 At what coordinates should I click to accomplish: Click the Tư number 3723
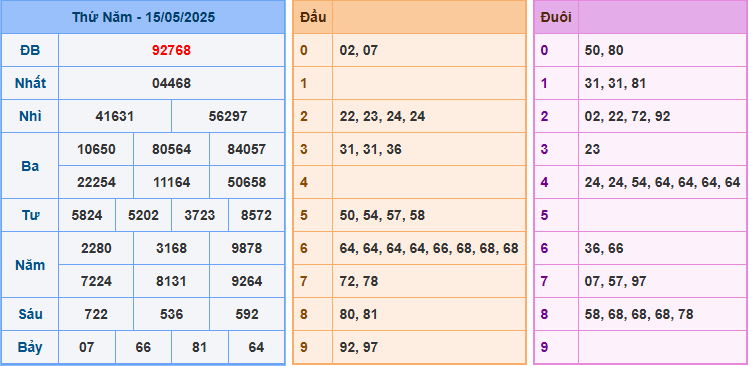coord(200,215)
